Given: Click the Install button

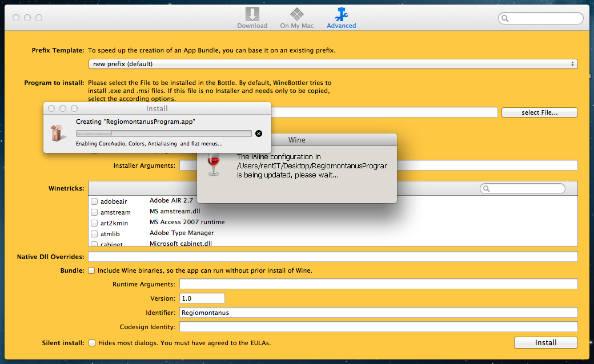Looking at the screenshot, I should [545, 342].
